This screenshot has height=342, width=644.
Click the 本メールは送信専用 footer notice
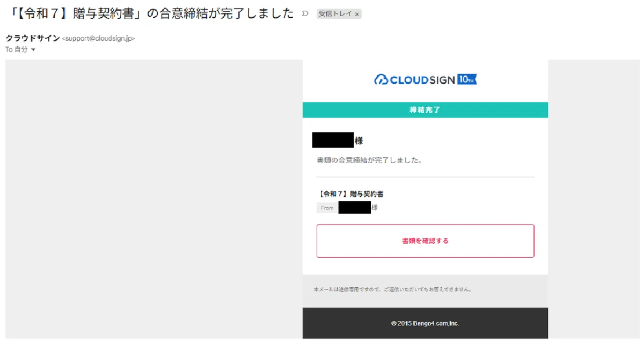tap(393, 289)
